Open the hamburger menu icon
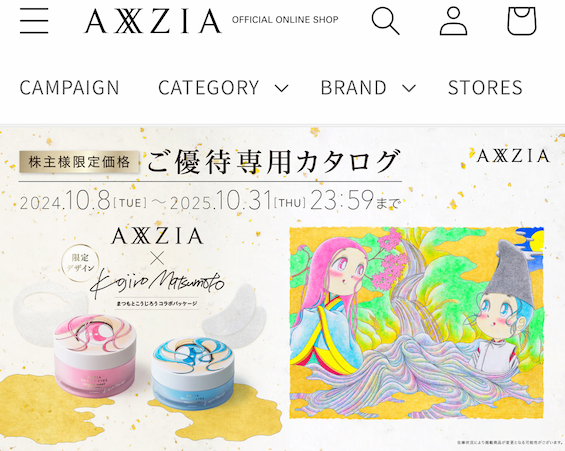565x451 pixels. [34, 21]
